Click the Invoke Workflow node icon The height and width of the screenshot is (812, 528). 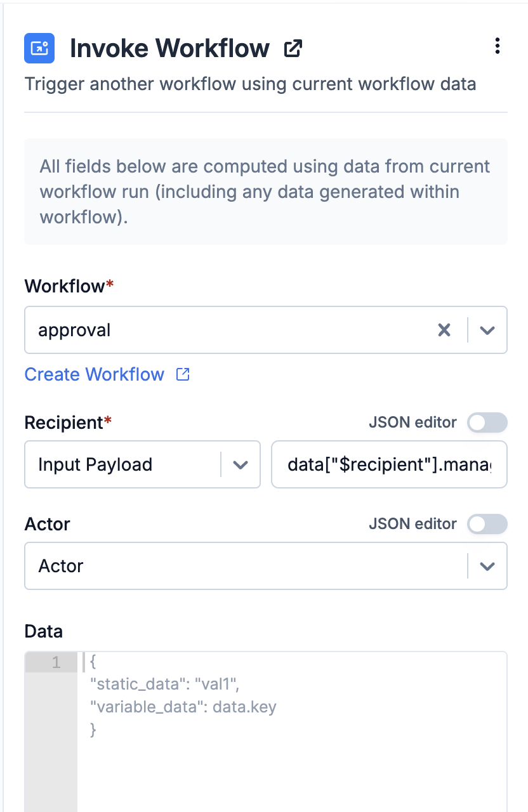(39, 48)
